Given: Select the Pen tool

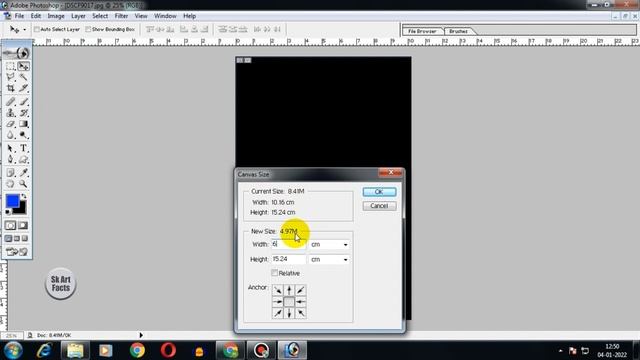Looking at the screenshot, I should [x=11, y=160].
